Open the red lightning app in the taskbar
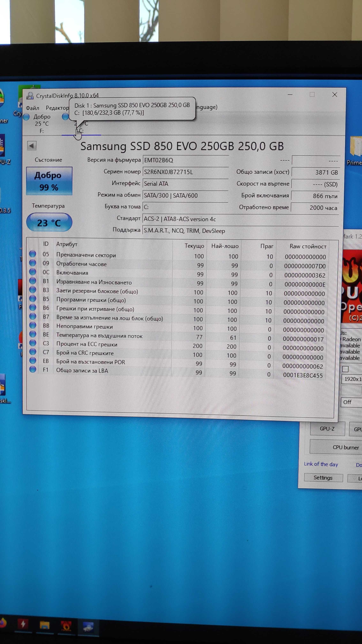The width and height of the screenshot is (362, 644). 23,624
